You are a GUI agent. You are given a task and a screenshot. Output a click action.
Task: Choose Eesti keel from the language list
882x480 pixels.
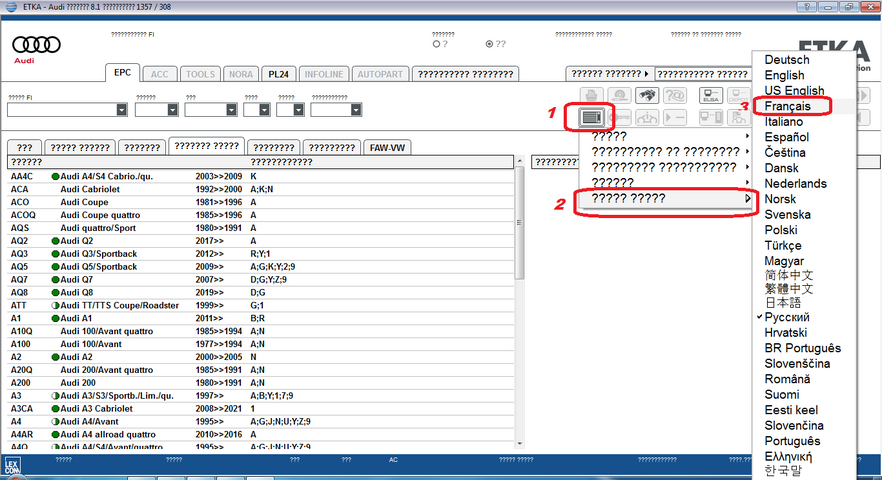click(x=791, y=410)
